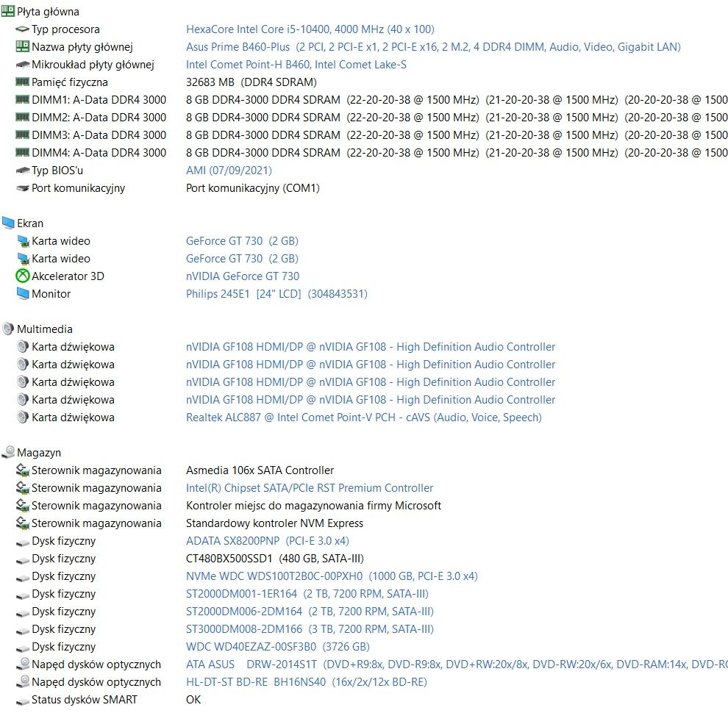This screenshot has width=728, height=713.
Task: Click the Monitor row display icon
Action: 22,293
